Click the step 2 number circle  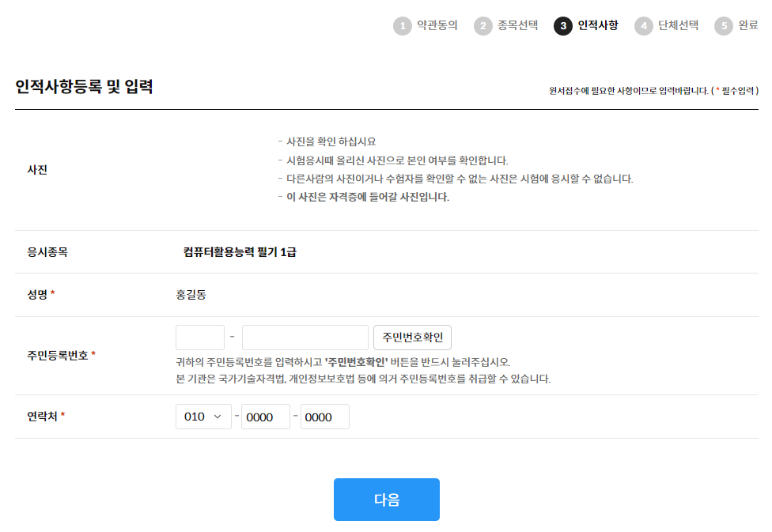point(483,26)
